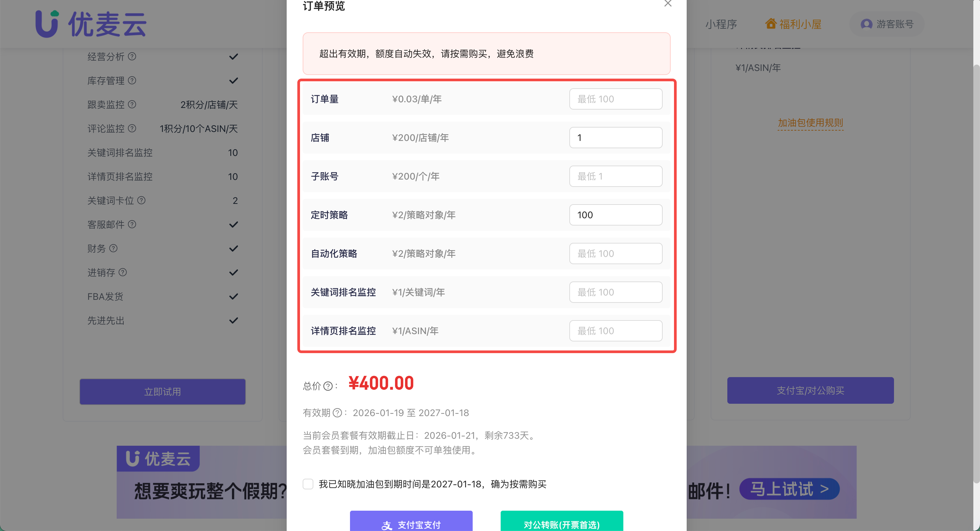980x531 pixels.
Task: Click the 福利小屋 house icon
Action: pyautogui.click(x=771, y=24)
